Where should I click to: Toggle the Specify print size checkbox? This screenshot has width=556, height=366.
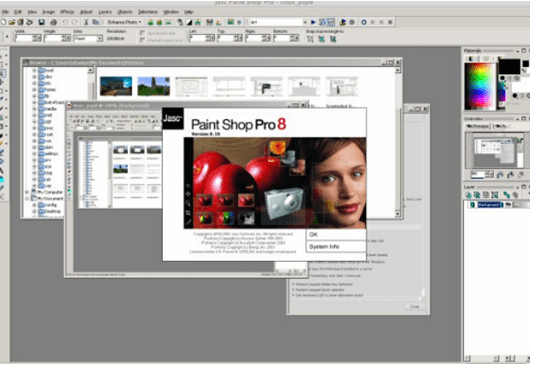coord(143,33)
